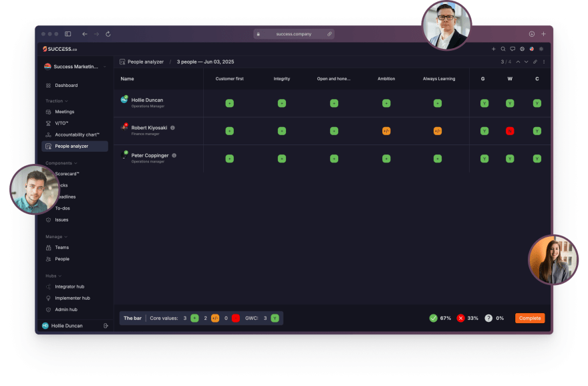Open Meetings in the sidebar
Viewport: 588px width, 386px height.
pyautogui.click(x=65, y=112)
